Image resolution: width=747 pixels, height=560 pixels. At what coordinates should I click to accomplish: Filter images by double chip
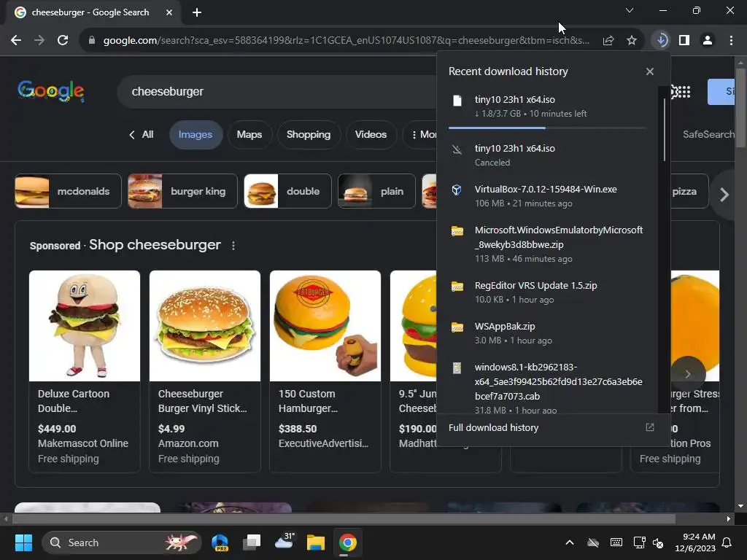pos(287,192)
